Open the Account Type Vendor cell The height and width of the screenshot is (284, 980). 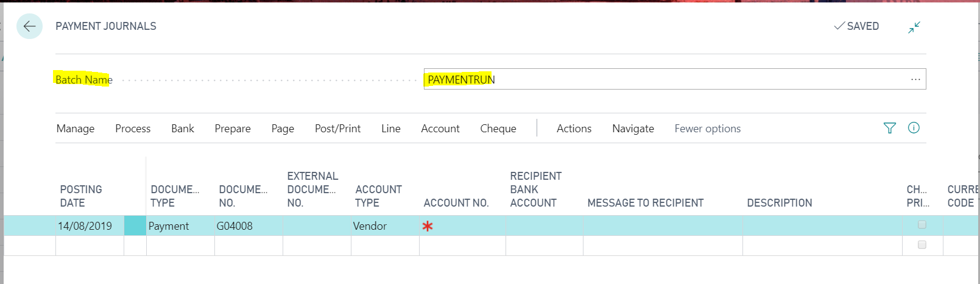(384, 226)
